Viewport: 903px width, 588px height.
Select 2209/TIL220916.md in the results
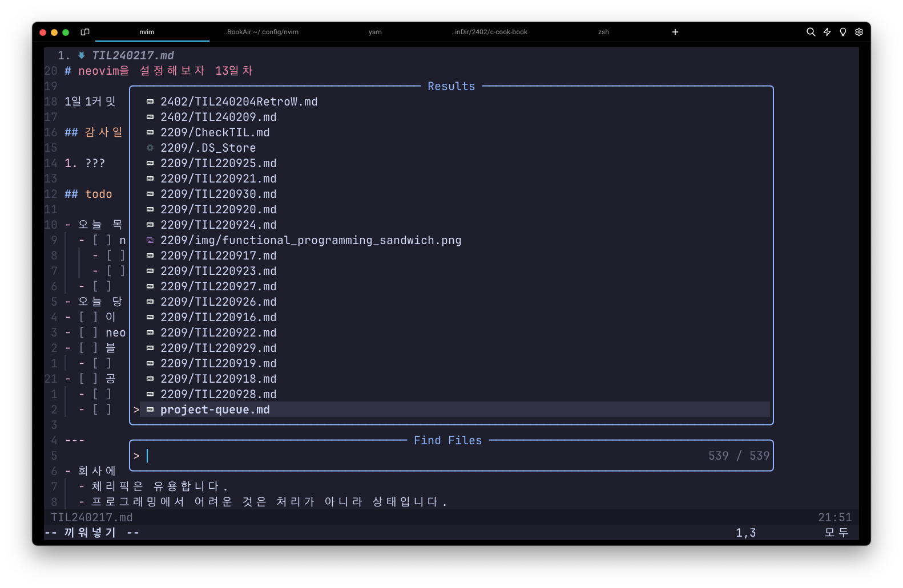218,317
